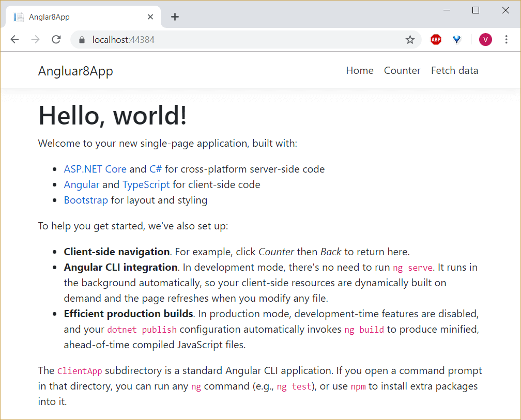The image size is (521, 420).
Task: Open the Bootstrap link
Action: (x=86, y=200)
